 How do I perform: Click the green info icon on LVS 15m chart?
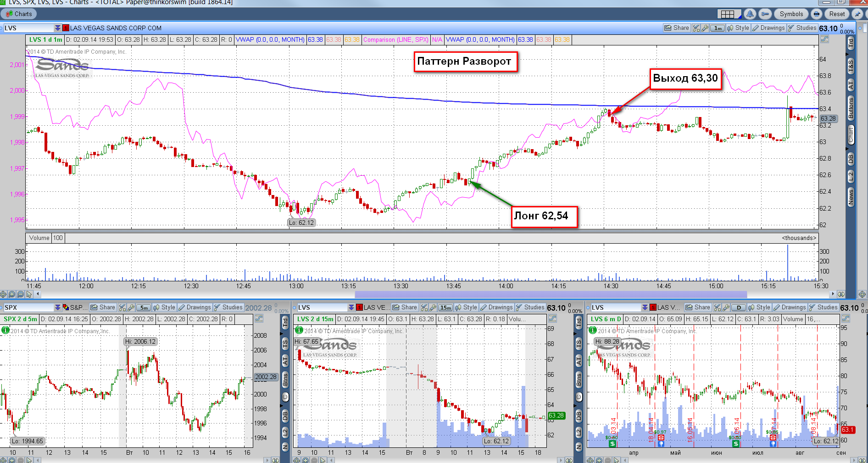point(299,330)
